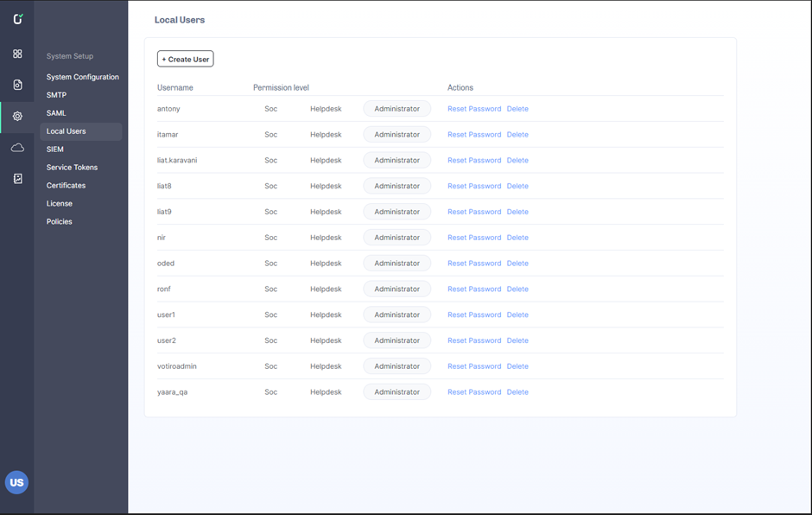Reset Password for user nir

(474, 238)
